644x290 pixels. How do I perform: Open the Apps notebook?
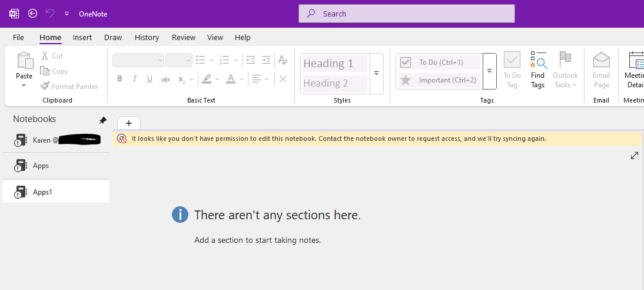[56, 166]
